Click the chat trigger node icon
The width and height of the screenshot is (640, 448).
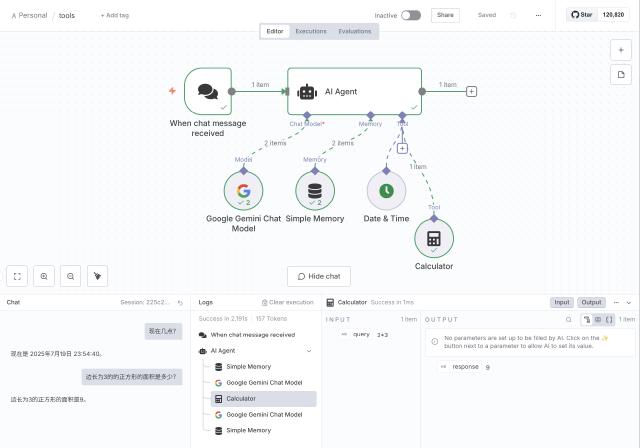point(208,92)
